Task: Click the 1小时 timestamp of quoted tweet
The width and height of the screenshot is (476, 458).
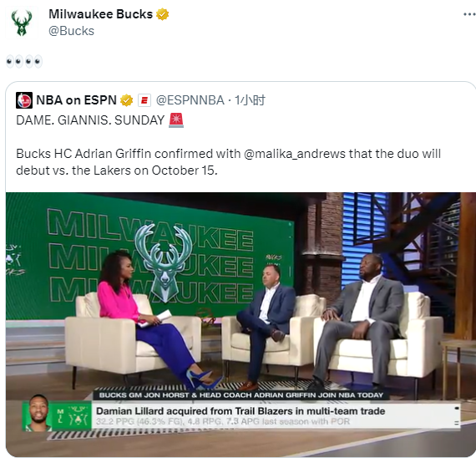Action: 251,100
